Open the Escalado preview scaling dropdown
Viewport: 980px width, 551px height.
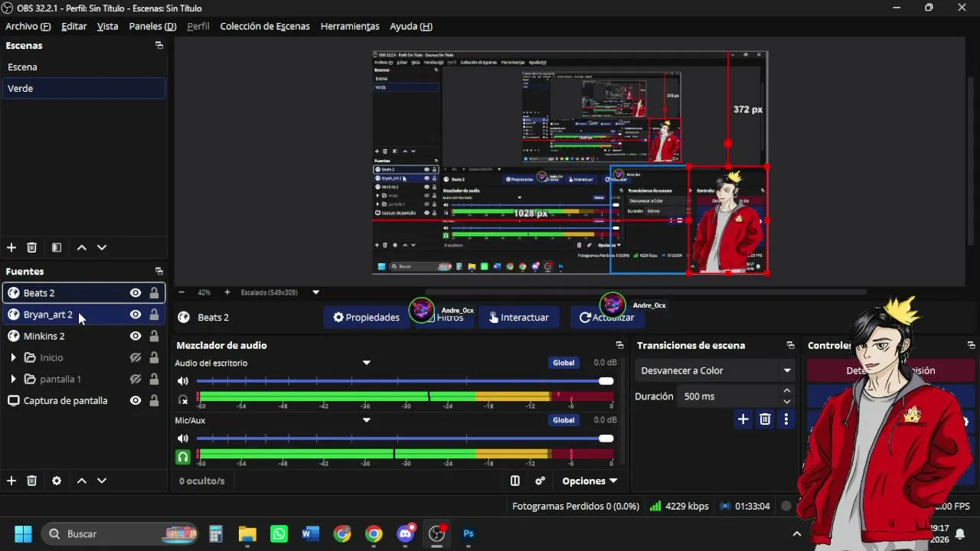click(x=315, y=292)
